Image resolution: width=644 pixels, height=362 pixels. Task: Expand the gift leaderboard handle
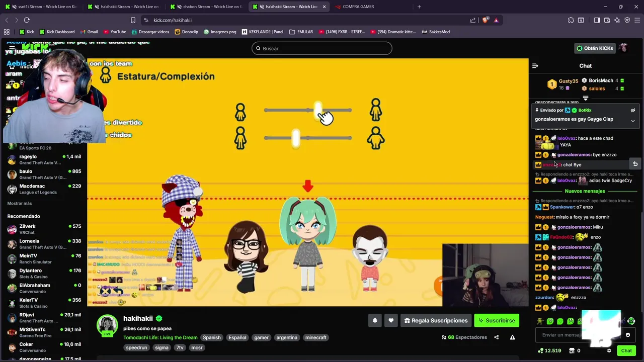(x=586, y=98)
